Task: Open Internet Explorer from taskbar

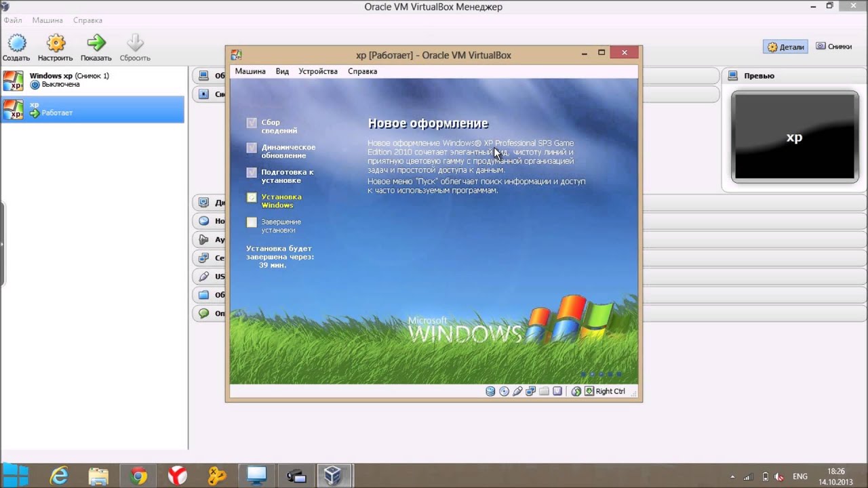Action: pyautogui.click(x=59, y=476)
